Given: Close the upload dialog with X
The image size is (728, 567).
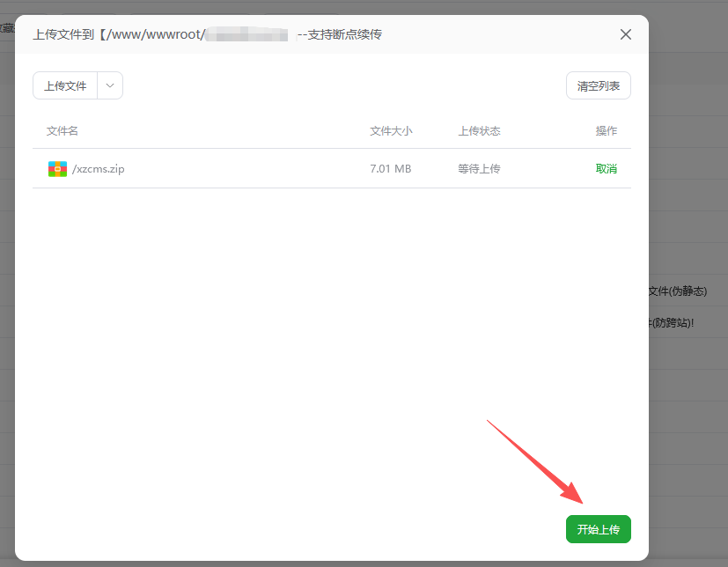Looking at the screenshot, I should click(x=626, y=34).
